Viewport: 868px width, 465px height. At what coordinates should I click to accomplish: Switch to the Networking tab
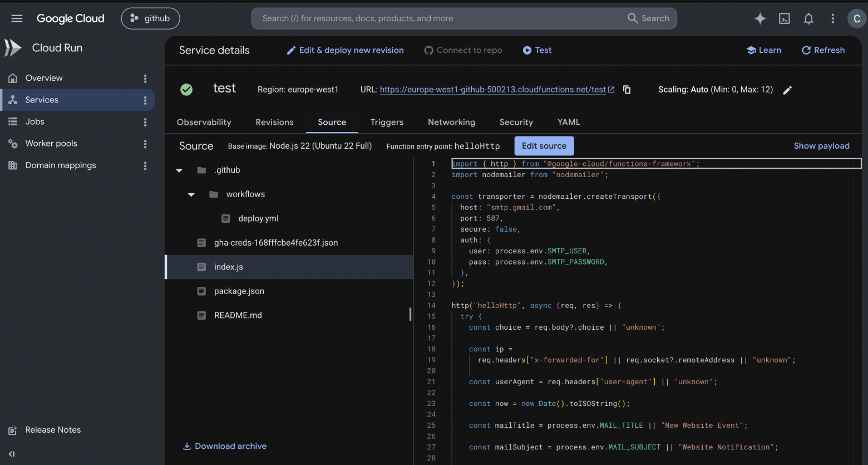coord(451,122)
